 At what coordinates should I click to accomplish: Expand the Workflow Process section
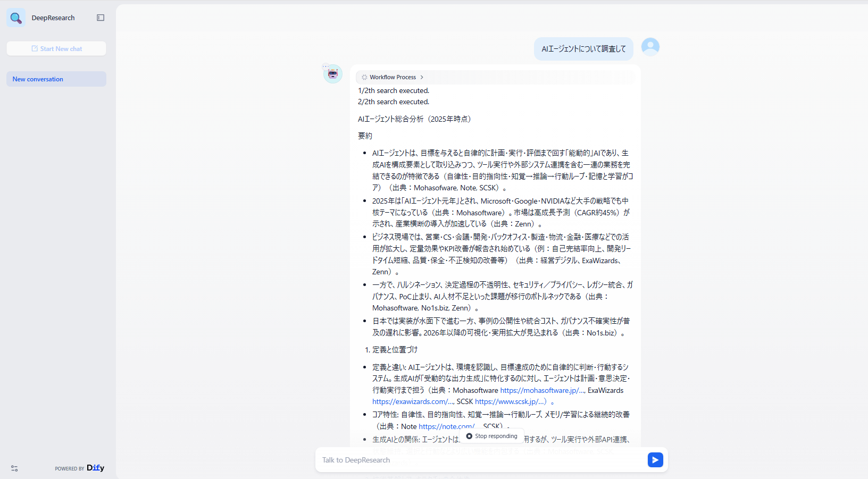393,77
